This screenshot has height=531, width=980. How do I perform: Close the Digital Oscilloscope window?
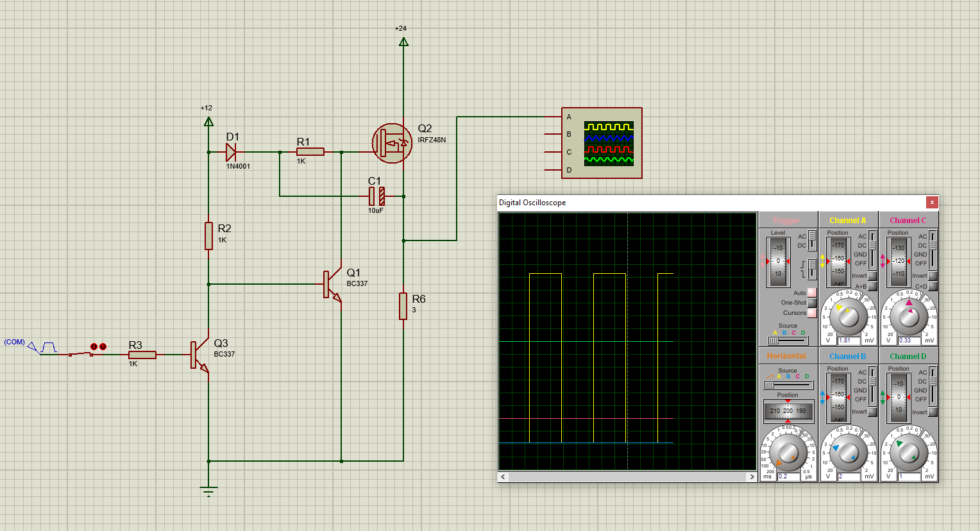932,203
